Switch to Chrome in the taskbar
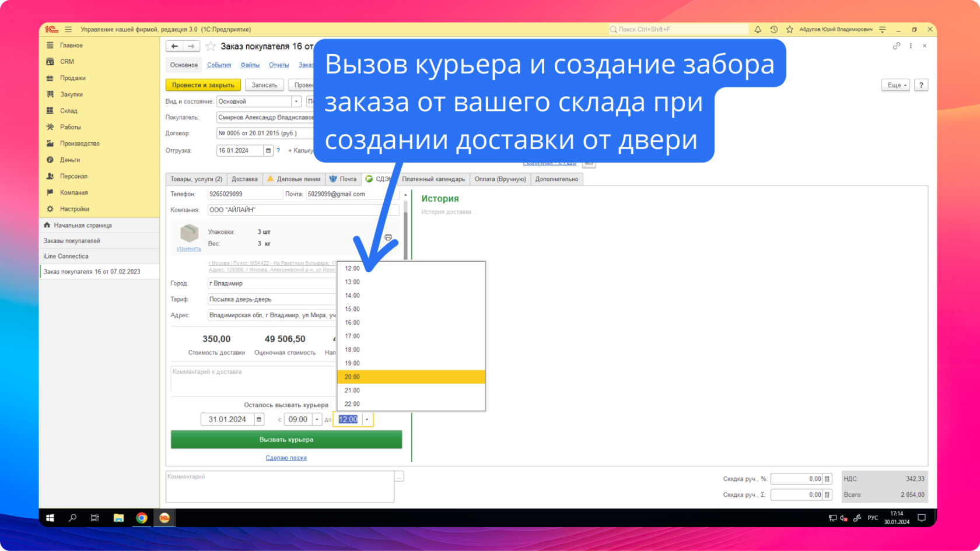Viewport: 980px width, 551px height. click(x=142, y=518)
